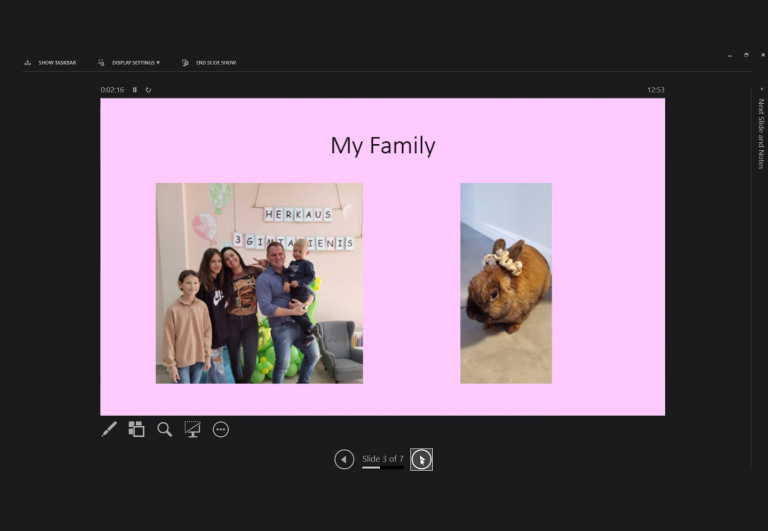Click the My Family slide title

383,145
